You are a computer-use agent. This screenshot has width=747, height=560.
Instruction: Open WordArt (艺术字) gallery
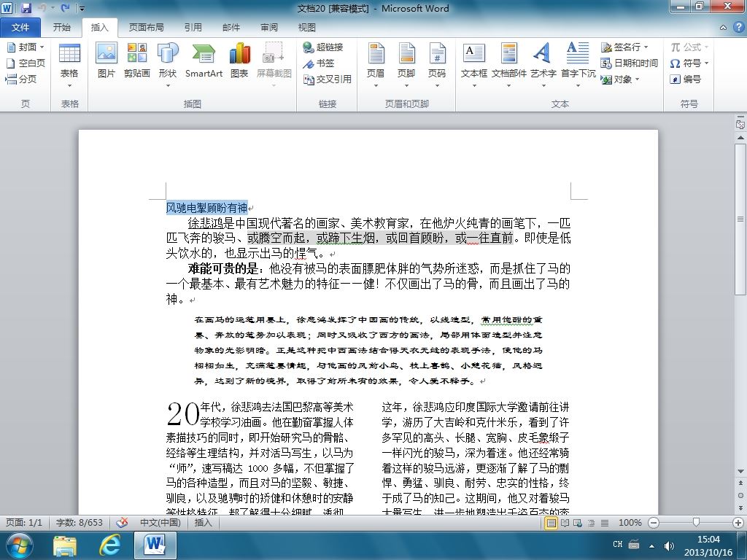pos(543,65)
